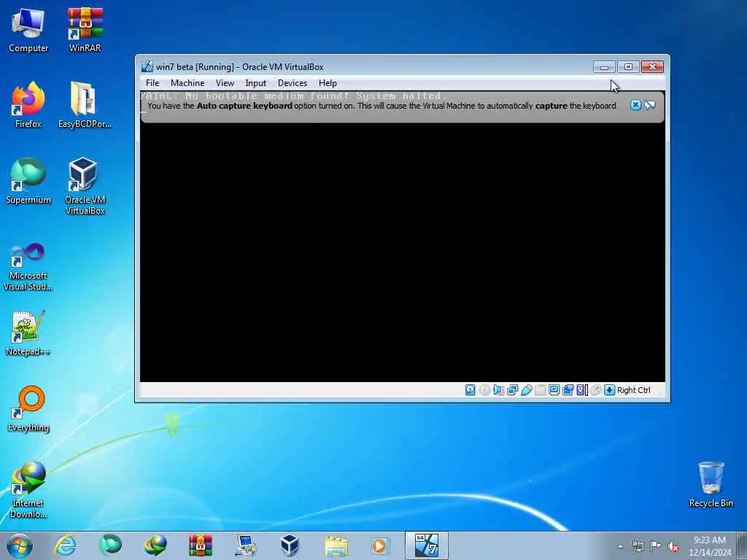Launch Internet Explorer from the taskbar
Viewport: 747px width, 560px height.
click(65, 545)
